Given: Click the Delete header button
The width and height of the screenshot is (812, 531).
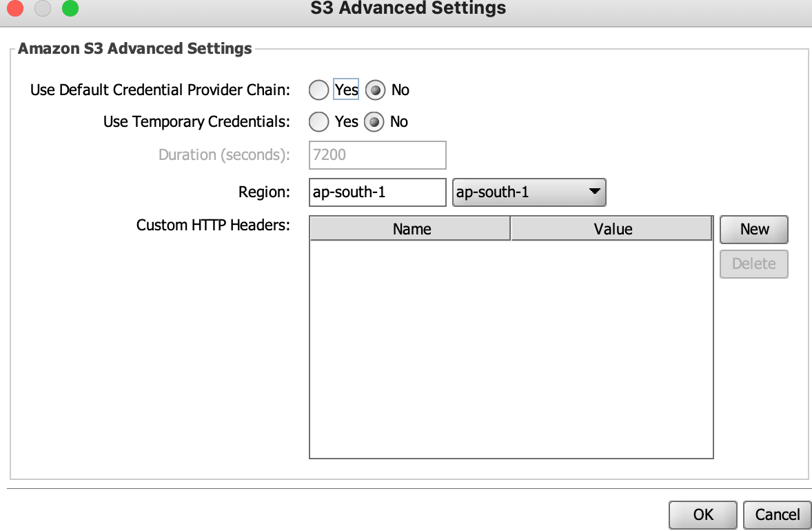Looking at the screenshot, I should pyautogui.click(x=754, y=263).
